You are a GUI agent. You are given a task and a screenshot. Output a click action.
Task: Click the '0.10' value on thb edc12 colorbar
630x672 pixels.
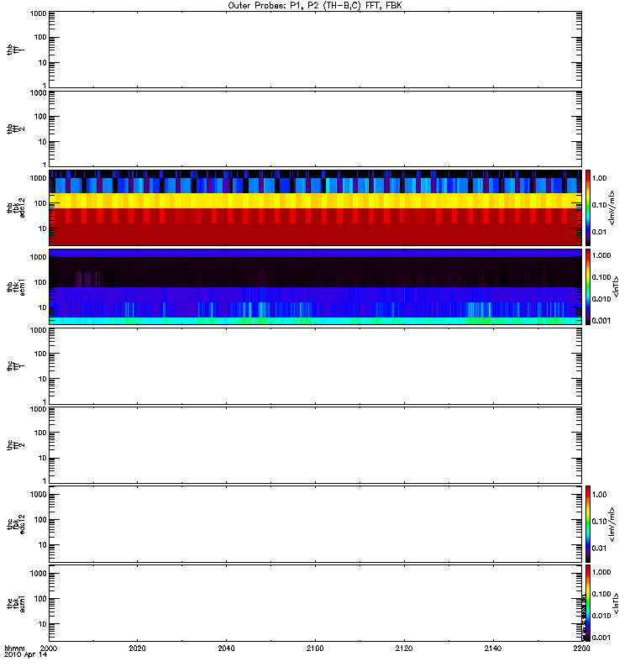coord(600,205)
